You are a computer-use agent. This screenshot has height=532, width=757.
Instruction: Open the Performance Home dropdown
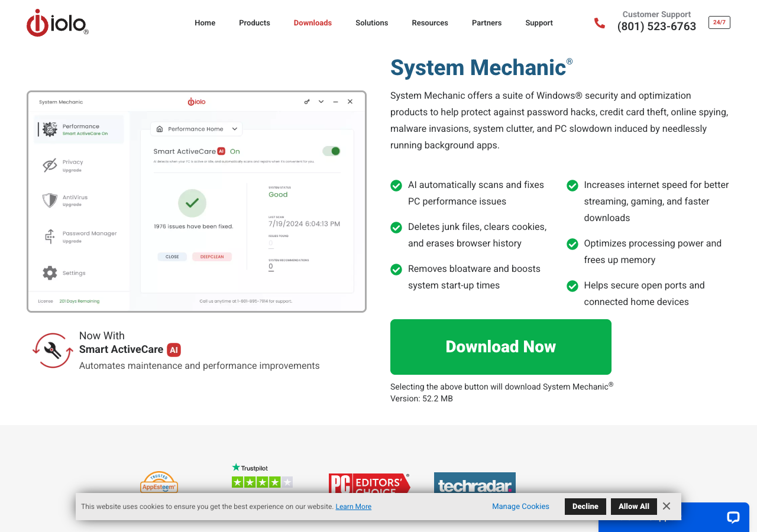pos(196,128)
